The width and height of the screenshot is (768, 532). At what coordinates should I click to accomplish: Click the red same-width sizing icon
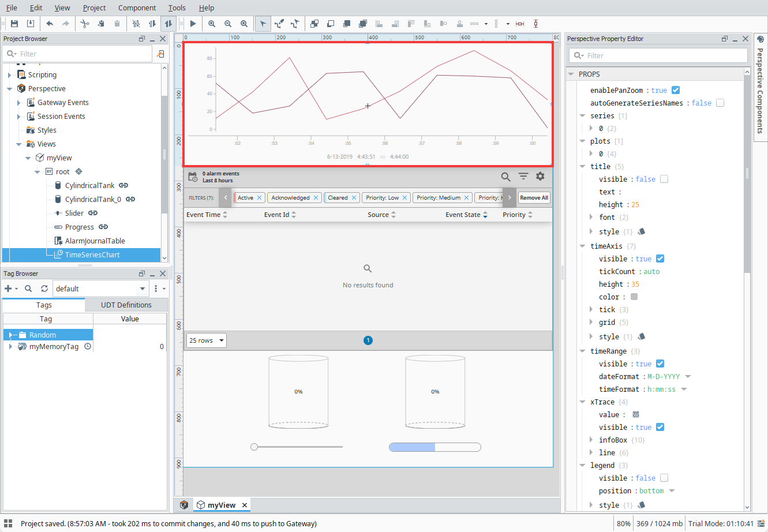520,24
